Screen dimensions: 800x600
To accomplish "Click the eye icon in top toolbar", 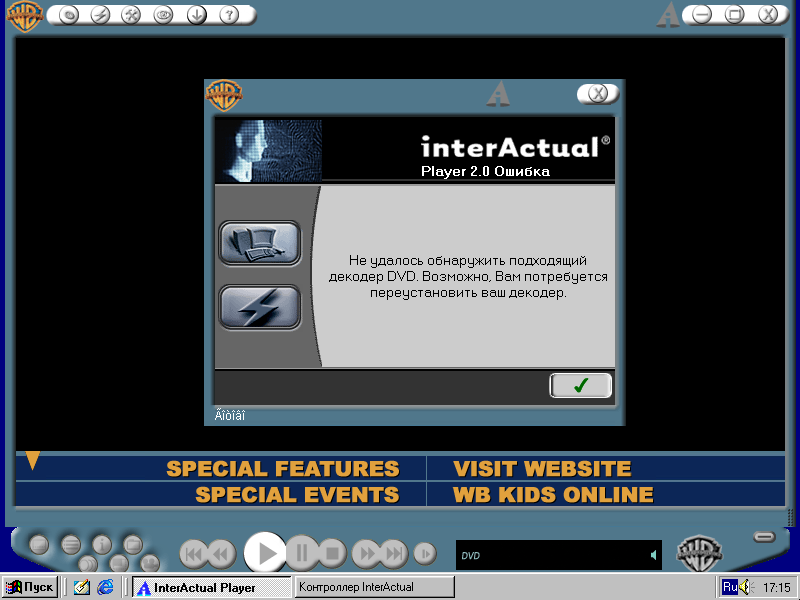I will (x=163, y=15).
